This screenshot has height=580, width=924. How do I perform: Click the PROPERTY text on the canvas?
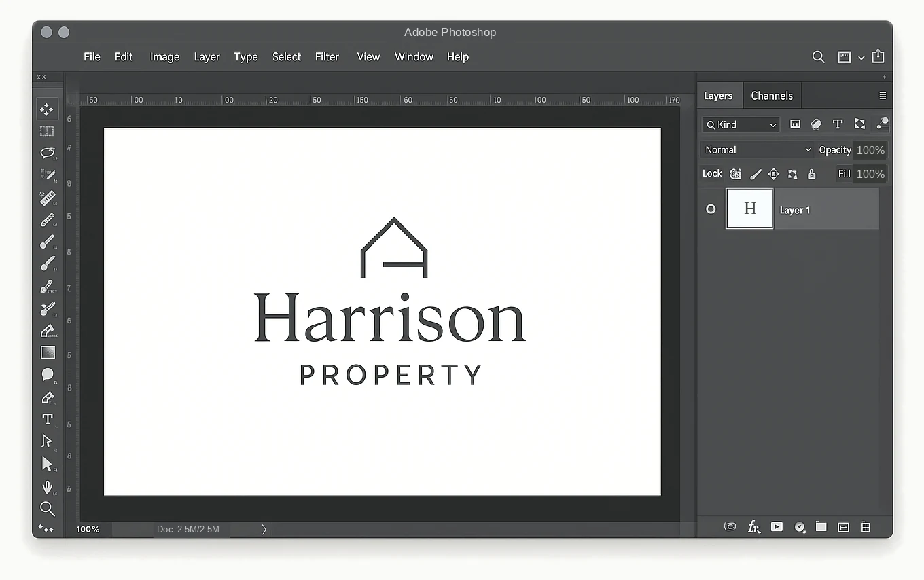coord(391,375)
